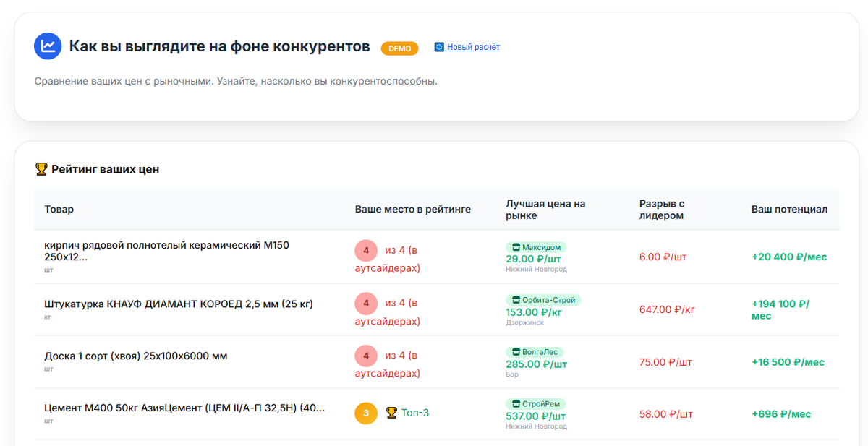The height and width of the screenshot is (446, 868).
Task: Click the refresh icon beside Новый расчёт
Action: coord(438,47)
